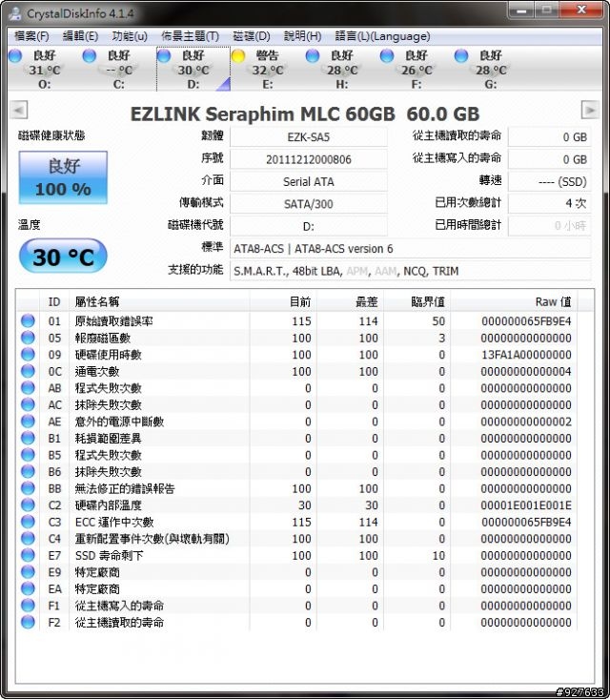Click the 良好 100 % health status button
The image size is (610, 700).
coord(63,177)
